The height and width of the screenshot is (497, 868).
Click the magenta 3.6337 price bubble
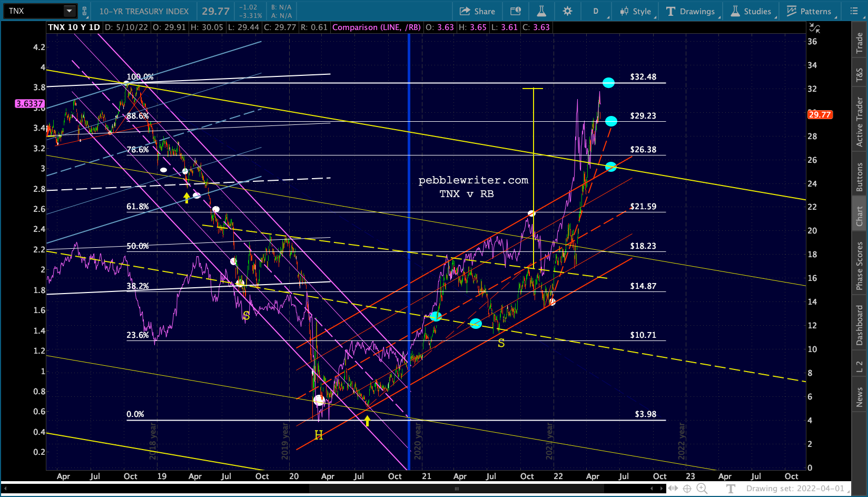point(30,104)
